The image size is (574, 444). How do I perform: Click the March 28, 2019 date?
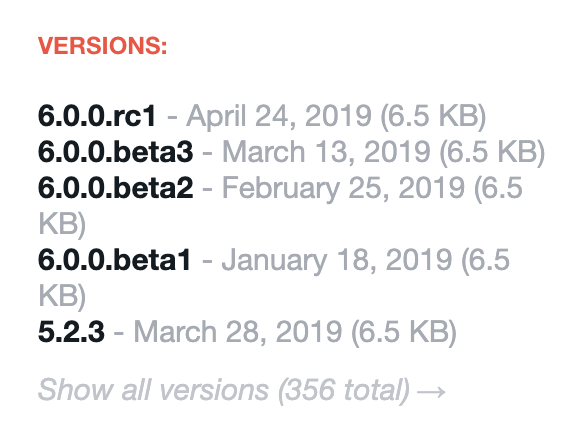click(238, 332)
